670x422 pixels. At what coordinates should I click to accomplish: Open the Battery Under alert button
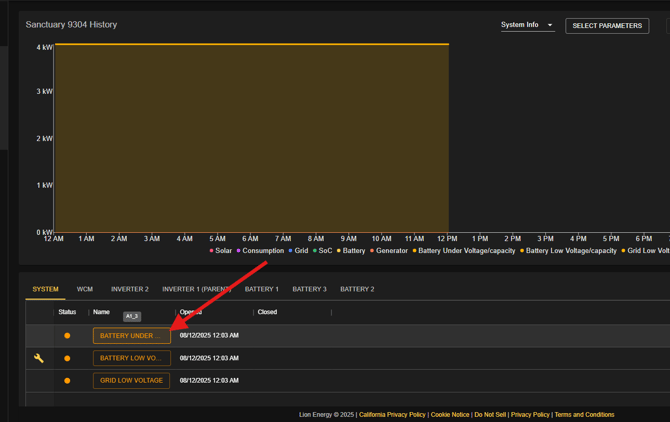(131, 336)
